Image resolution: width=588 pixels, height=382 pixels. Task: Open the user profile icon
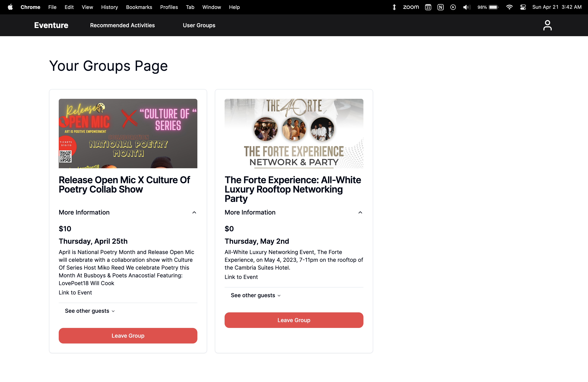point(547,25)
